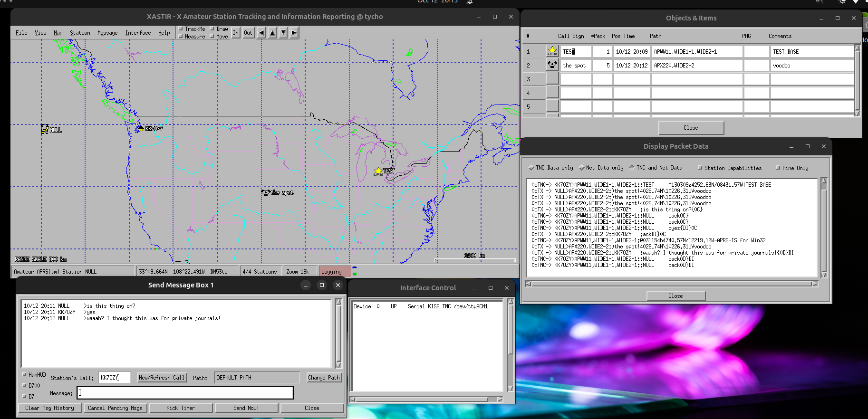868x419 pixels.
Task: Click the NULL station icon on map
Action: [x=45, y=129]
